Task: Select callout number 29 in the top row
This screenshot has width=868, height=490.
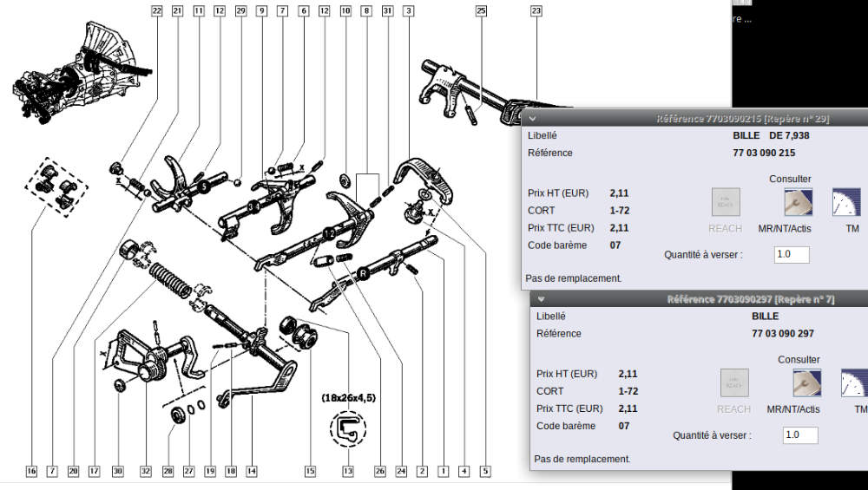Action: 240,11
